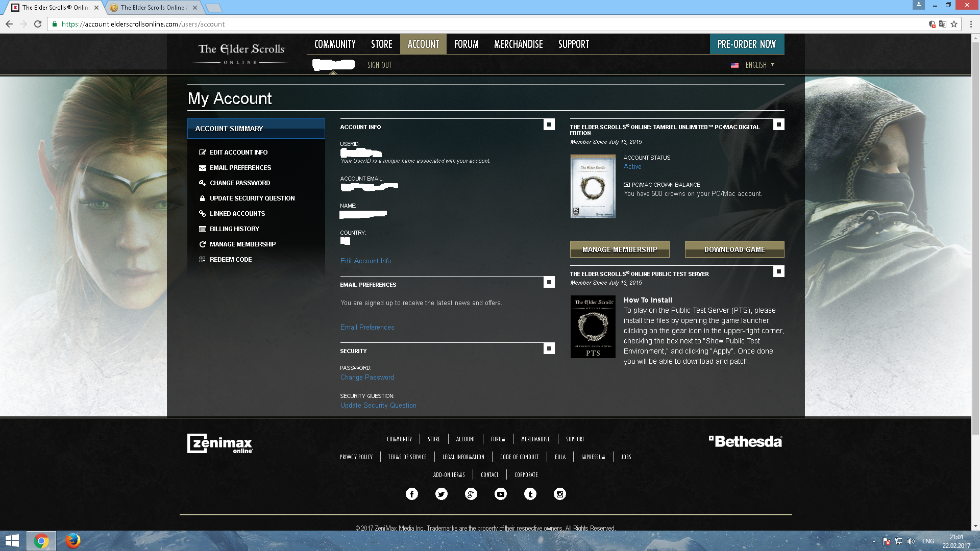This screenshot has width=980, height=551.
Task: Click the volume icon in system tray
Action: click(911, 541)
